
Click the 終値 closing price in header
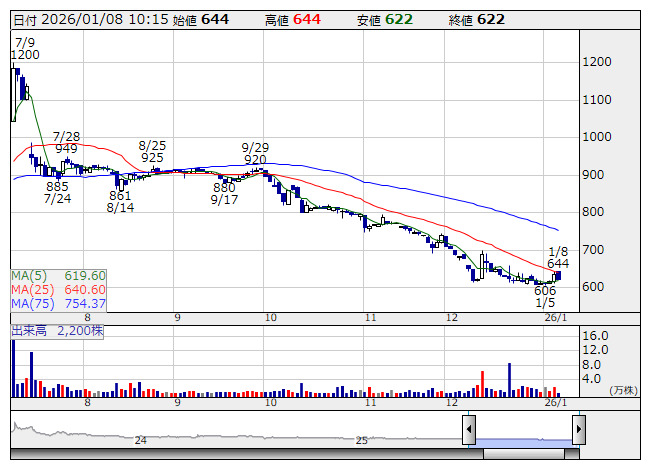(x=490, y=19)
